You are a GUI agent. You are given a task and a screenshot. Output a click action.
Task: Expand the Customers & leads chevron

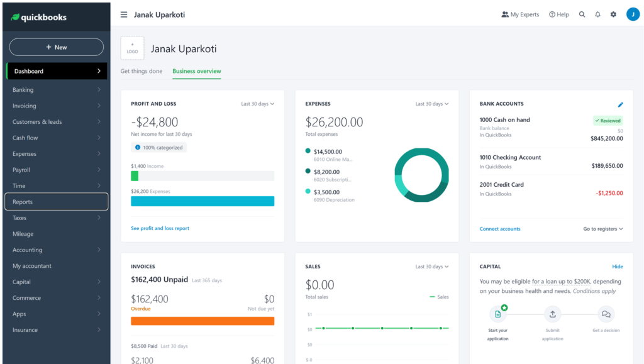point(99,121)
